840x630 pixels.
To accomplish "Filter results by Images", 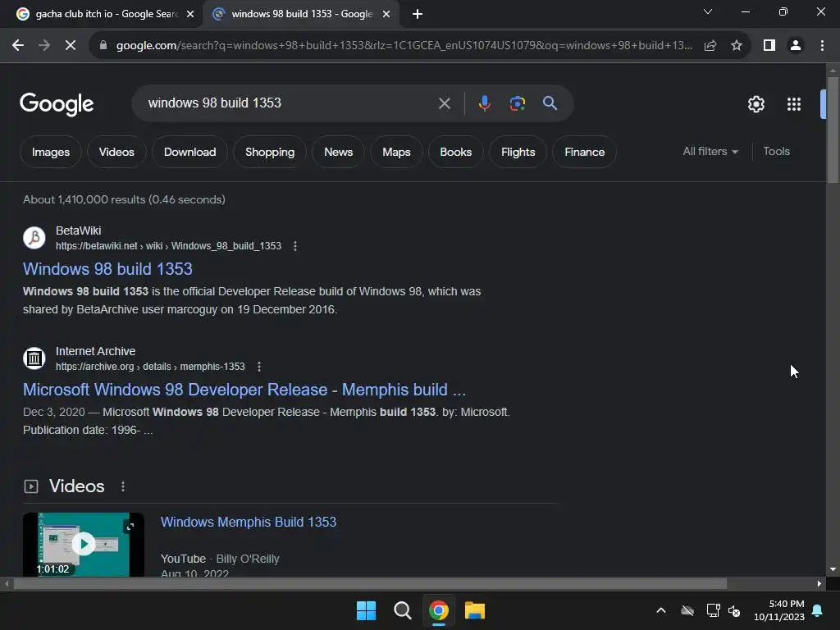I will point(51,152).
